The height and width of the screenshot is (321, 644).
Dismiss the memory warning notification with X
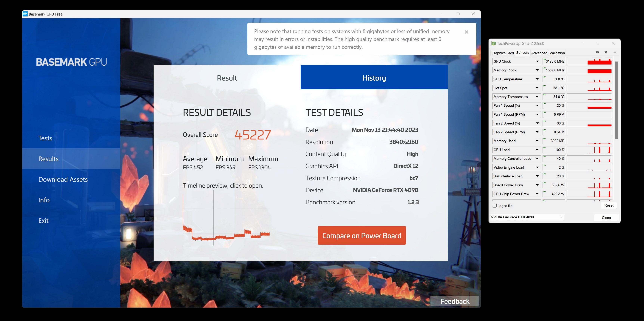pos(467,32)
